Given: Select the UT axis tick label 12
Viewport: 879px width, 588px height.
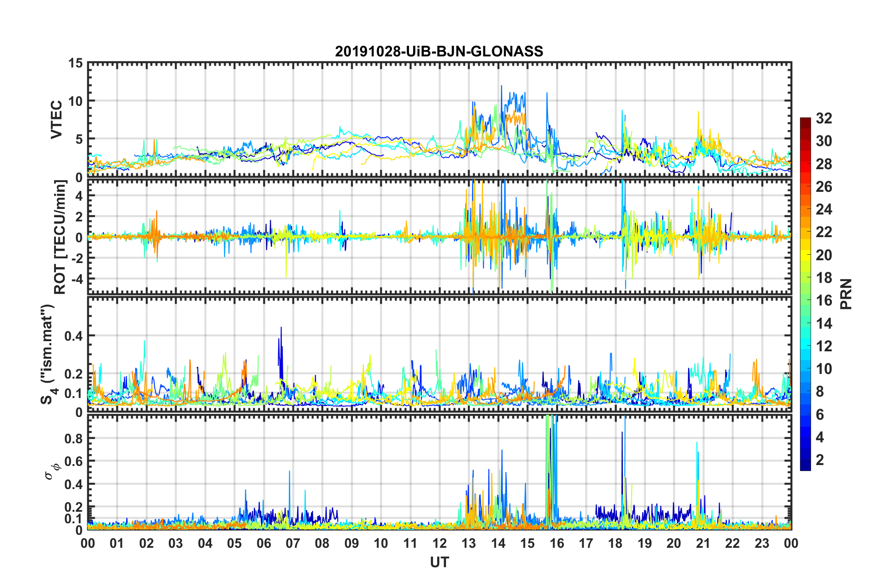Looking at the screenshot, I should click(x=439, y=543).
